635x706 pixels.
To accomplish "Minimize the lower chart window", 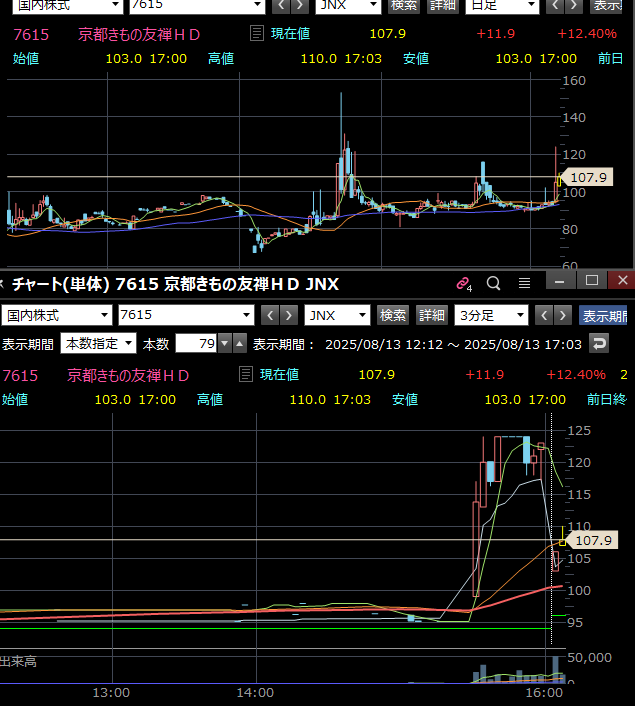I will tap(560, 281).
